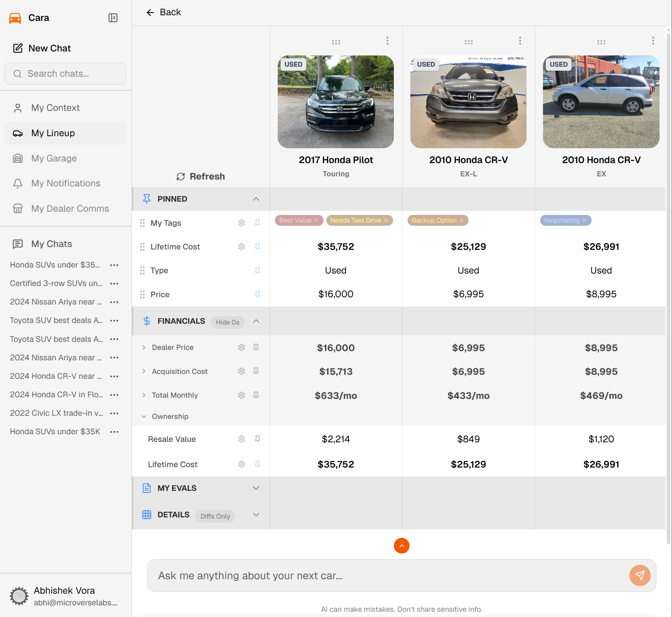Viewport: 672px width, 617px height.
Task: Expand the Total Monthly row
Action: pyautogui.click(x=144, y=395)
